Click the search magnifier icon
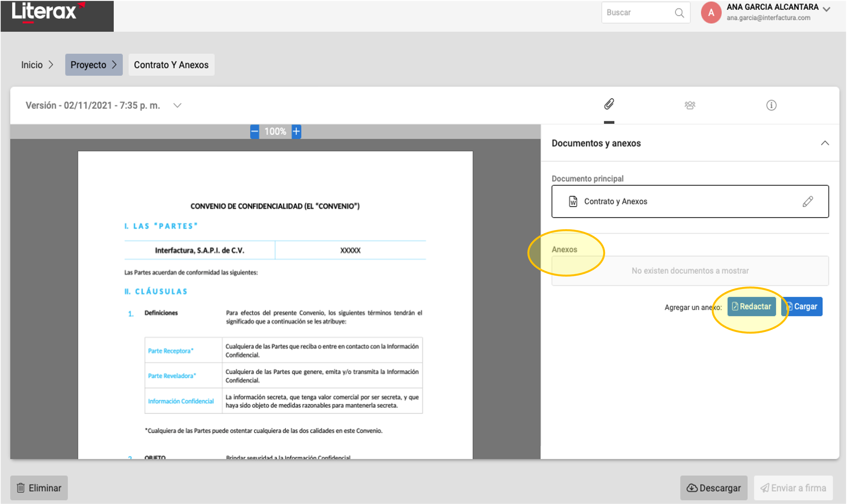Screen dimensions: 847x504 point(680,13)
